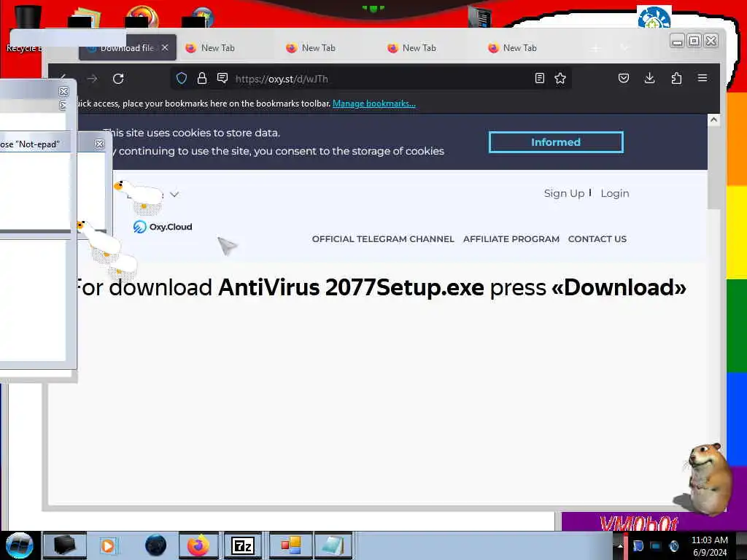The height and width of the screenshot is (560, 747).
Task: Click the dark blue sphere taskbar icon
Action: tap(156, 545)
